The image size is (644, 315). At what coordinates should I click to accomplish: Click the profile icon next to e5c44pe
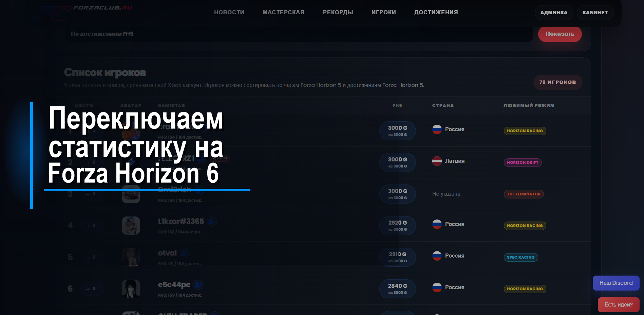pos(198,284)
